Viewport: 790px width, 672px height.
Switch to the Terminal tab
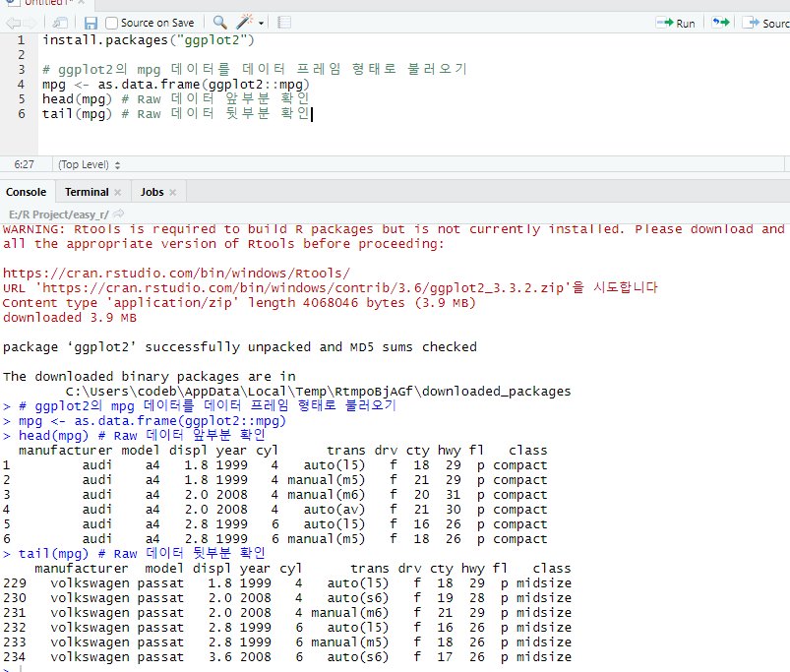click(87, 192)
